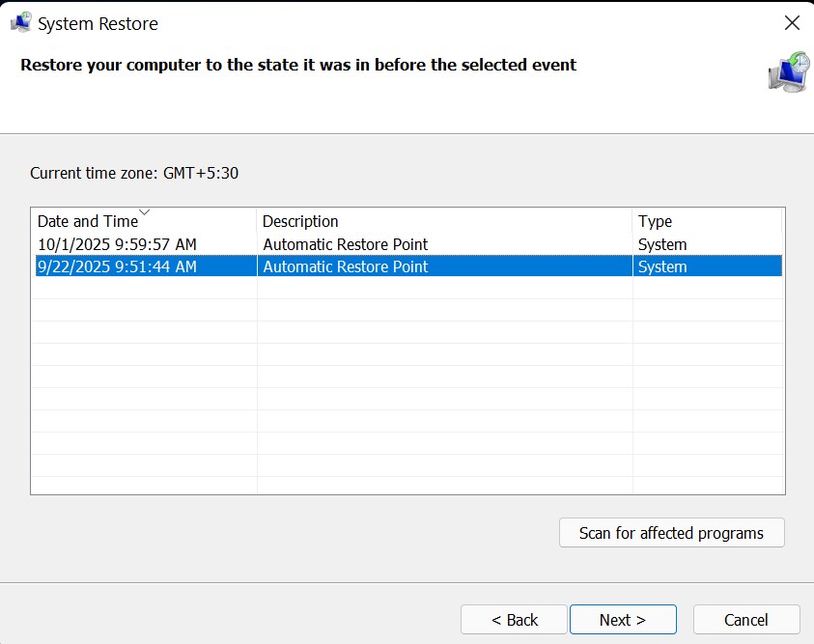This screenshot has height=644, width=814.
Task: Sort restore points by Date and Time
Action: (x=87, y=221)
